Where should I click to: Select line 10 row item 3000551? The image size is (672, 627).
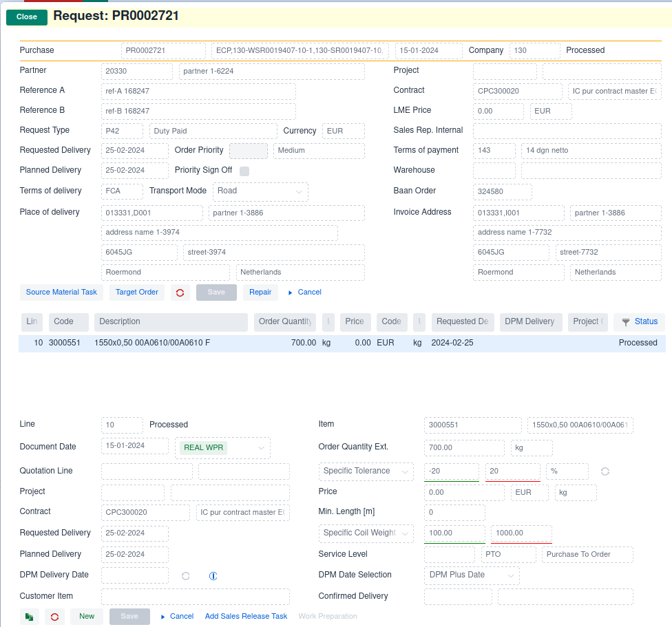click(x=342, y=343)
